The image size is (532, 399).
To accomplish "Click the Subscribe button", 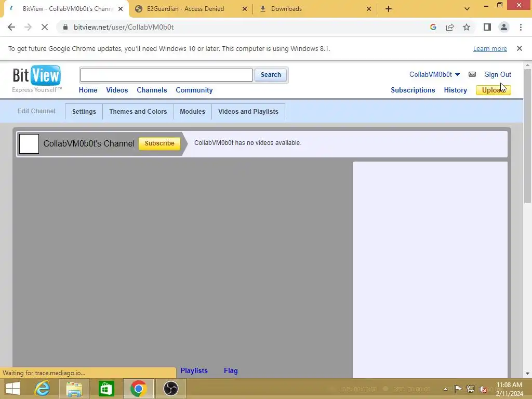I will pyautogui.click(x=159, y=143).
